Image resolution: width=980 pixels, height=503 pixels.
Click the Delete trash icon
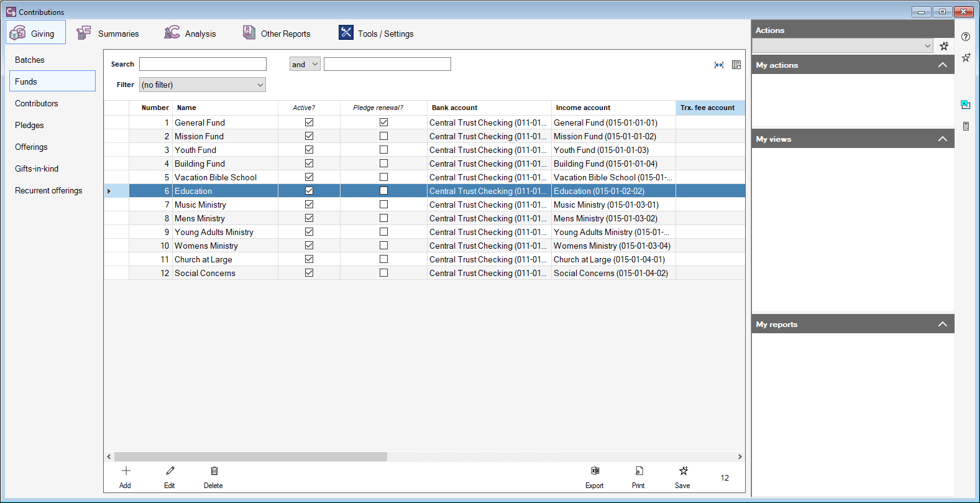tap(214, 471)
